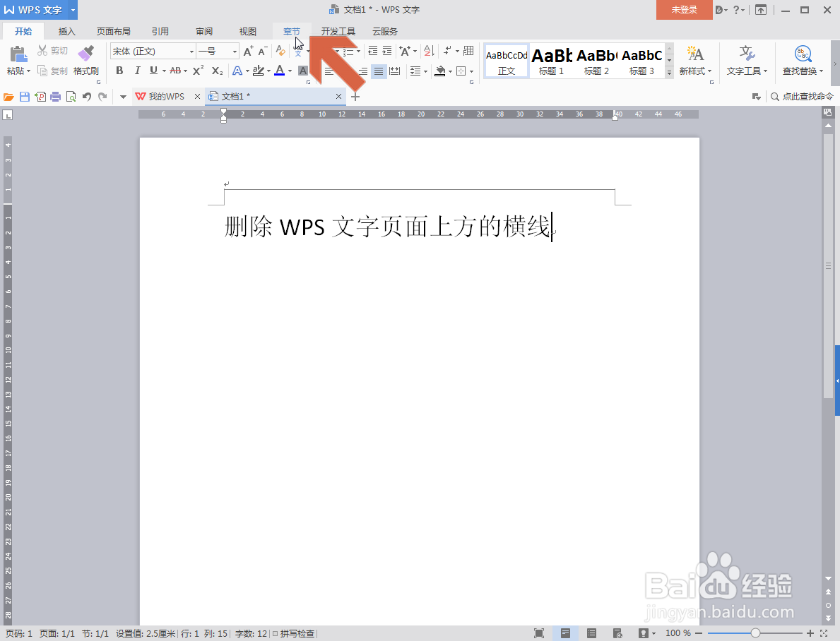Click the New Style (新样式) icon

click(695, 54)
